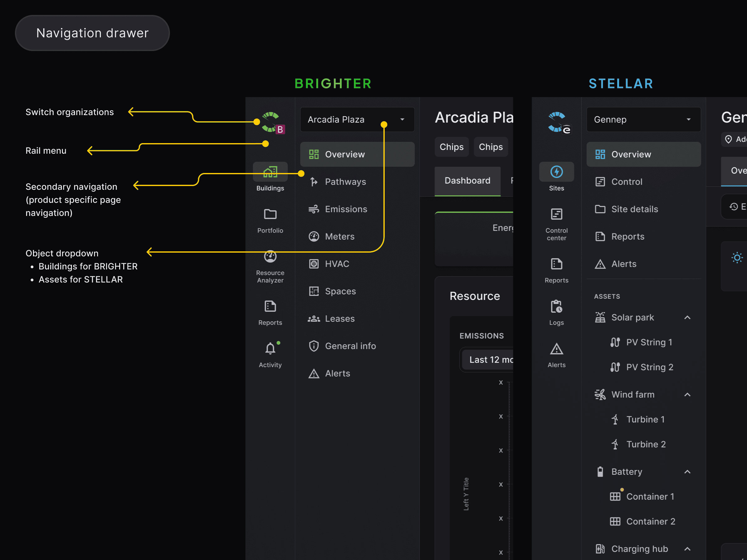747x560 pixels.
Task: Collapse the Wind farm asset group
Action: pyautogui.click(x=687, y=394)
